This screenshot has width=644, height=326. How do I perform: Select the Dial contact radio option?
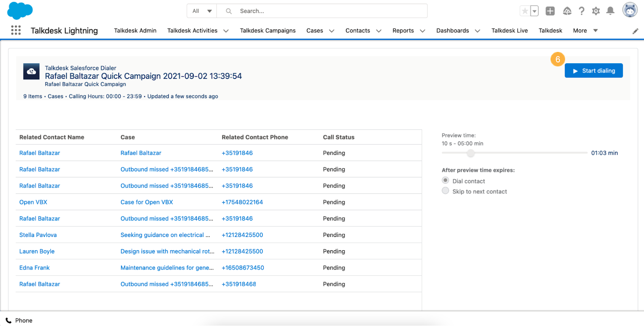pos(445,180)
